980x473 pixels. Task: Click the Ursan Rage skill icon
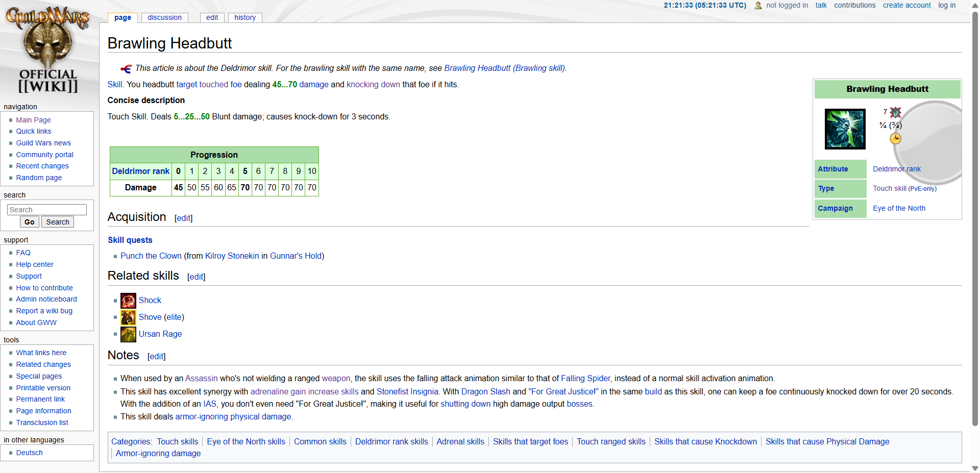128,334
